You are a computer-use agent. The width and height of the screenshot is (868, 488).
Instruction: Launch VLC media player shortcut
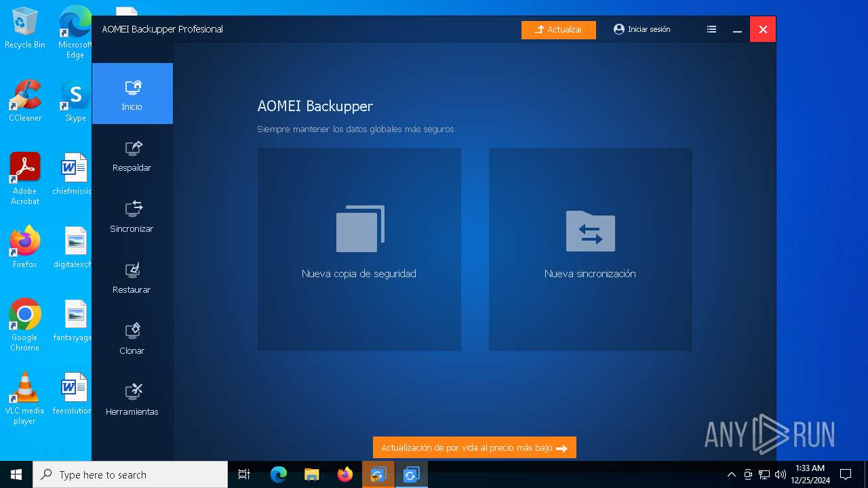coord(25,399)
